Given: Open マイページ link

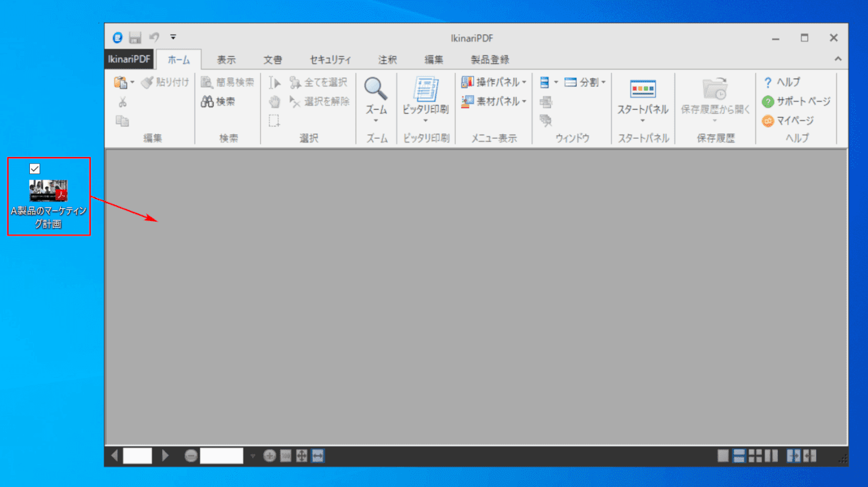Looking at the screenshot, I should pyautogui.click(x=788, y=121).
